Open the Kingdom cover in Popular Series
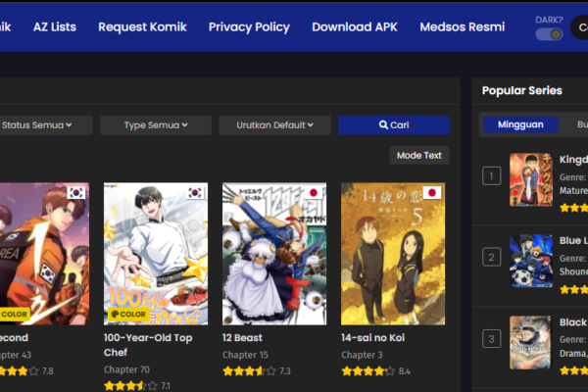The width and height of the screenshot is (588, 392). [x=530, y=179]
